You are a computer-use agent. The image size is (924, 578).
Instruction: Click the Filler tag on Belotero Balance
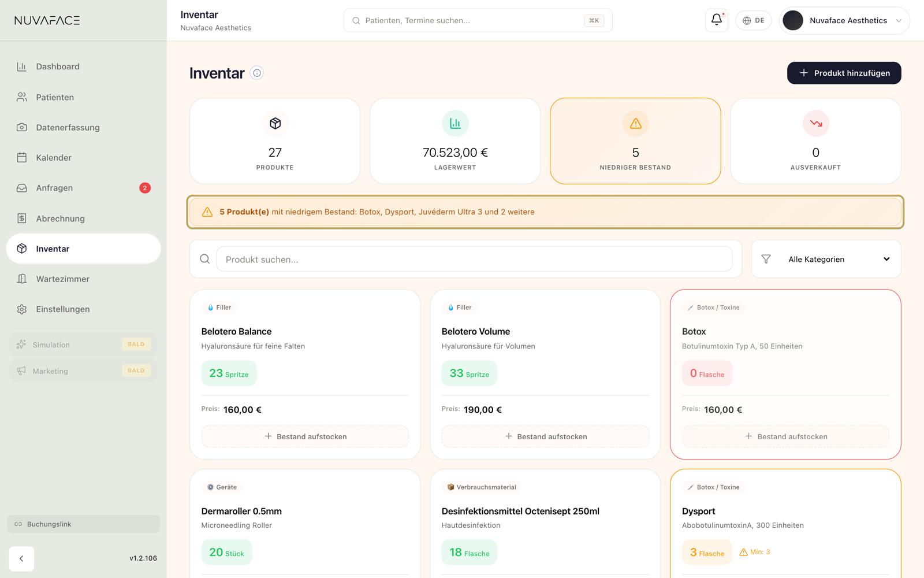[x=219, y=307]
